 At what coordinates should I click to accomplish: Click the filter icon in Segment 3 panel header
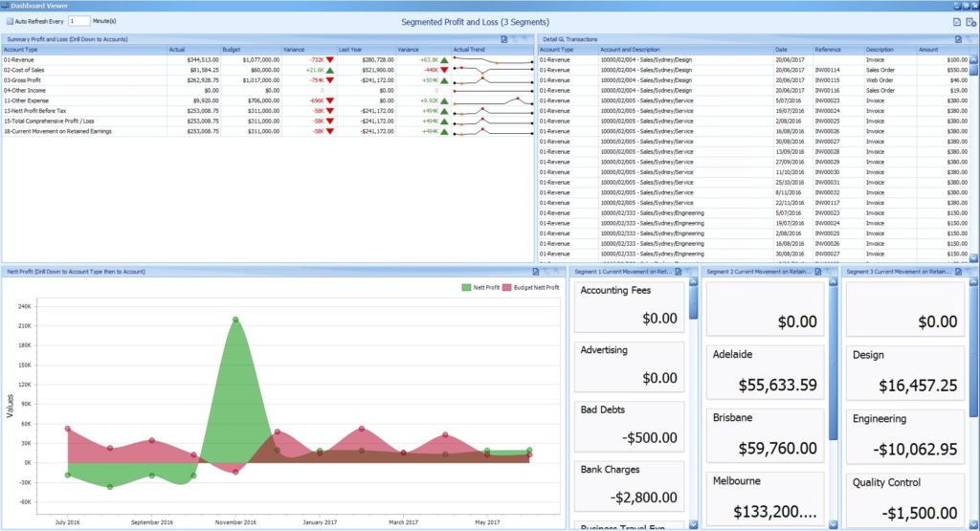969,272
